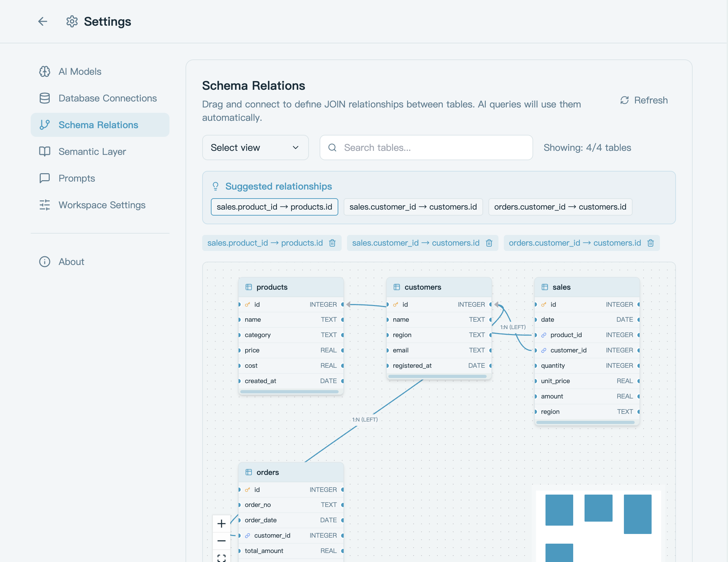Screen dimensions: 728x562
Task: Go to Semantic Layer section
Action: [100, 152]
